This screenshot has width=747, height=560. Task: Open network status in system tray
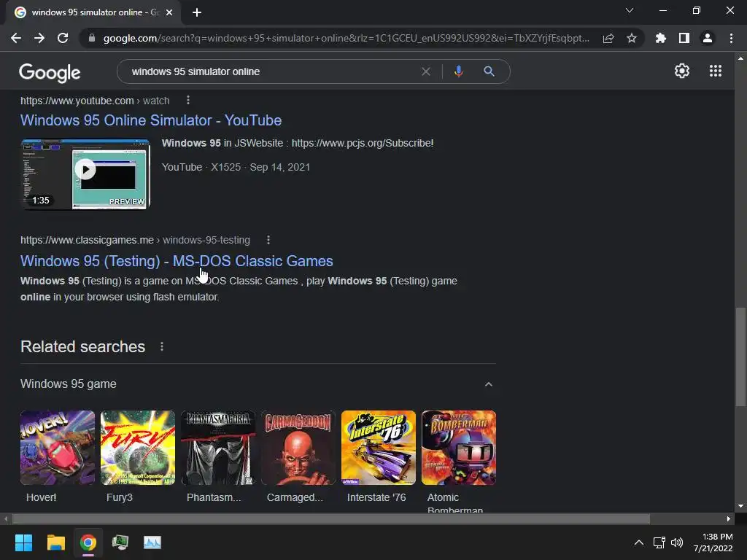pos(659,542)
